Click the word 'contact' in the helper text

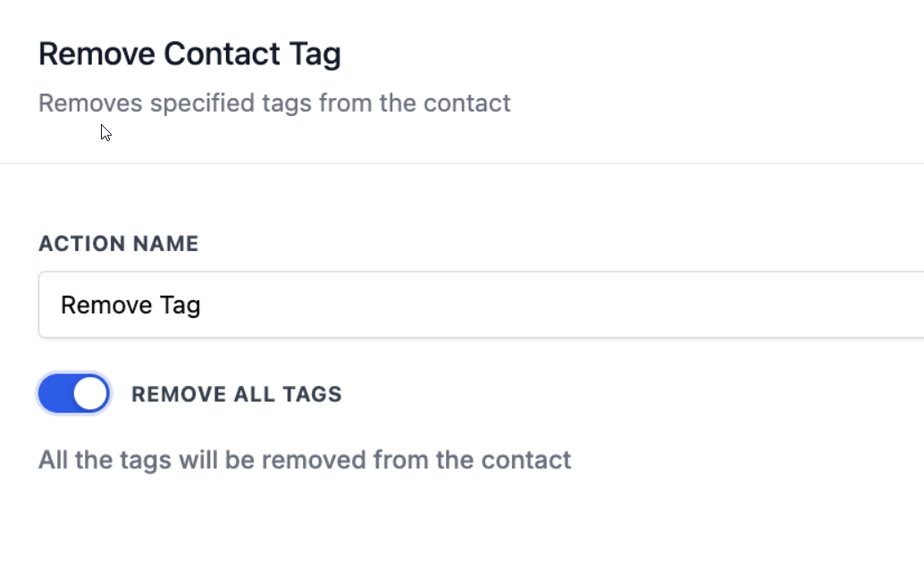point(525,461)
